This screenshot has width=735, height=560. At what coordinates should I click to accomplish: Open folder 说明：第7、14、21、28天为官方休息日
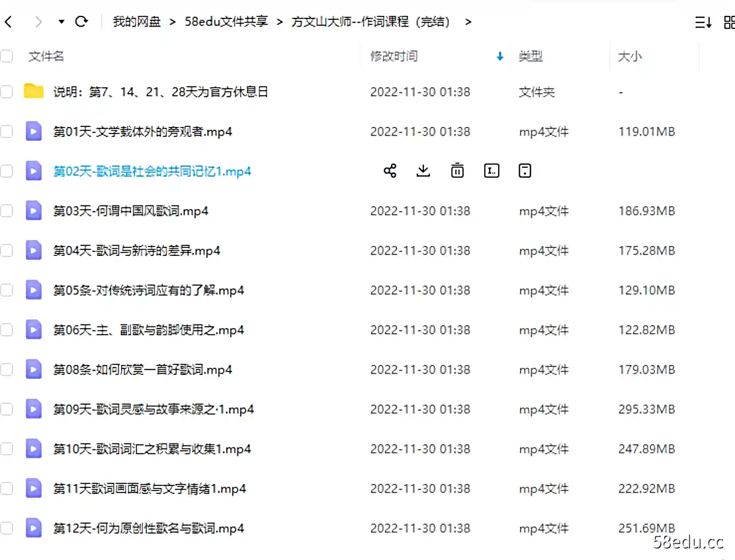pyautogui.click(x=161, y=91)
